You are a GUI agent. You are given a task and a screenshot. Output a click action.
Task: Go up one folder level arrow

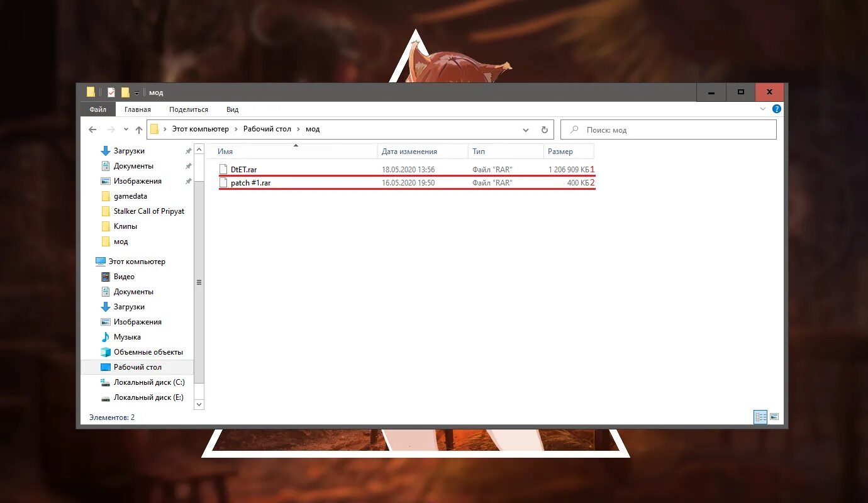139,130
